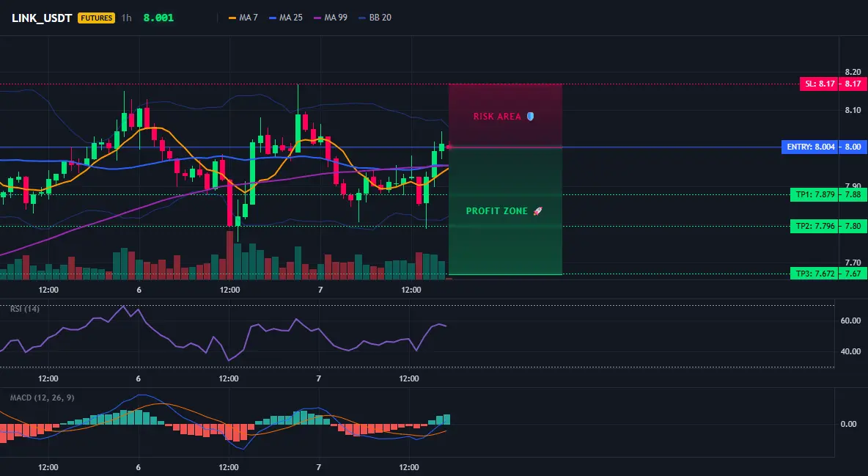Toggle the BB 20 legend entry
Image resolution: width=868 pixels, height=476 pixels.
[375, 18]
